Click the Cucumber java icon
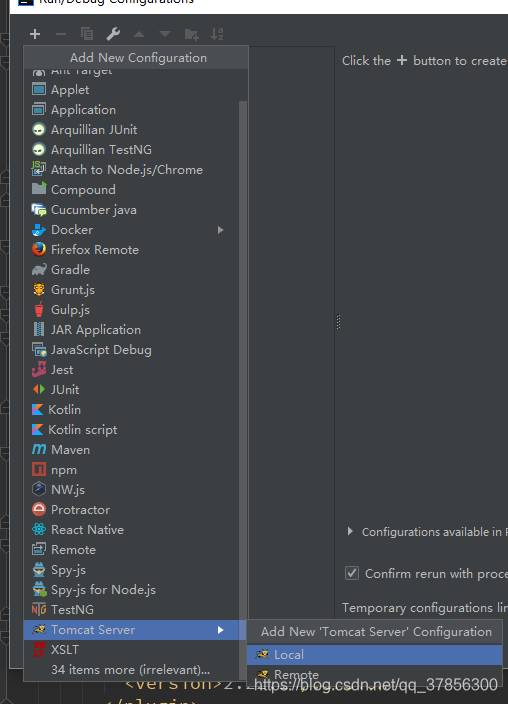This screenshot has height=704, width=508. 39,209
